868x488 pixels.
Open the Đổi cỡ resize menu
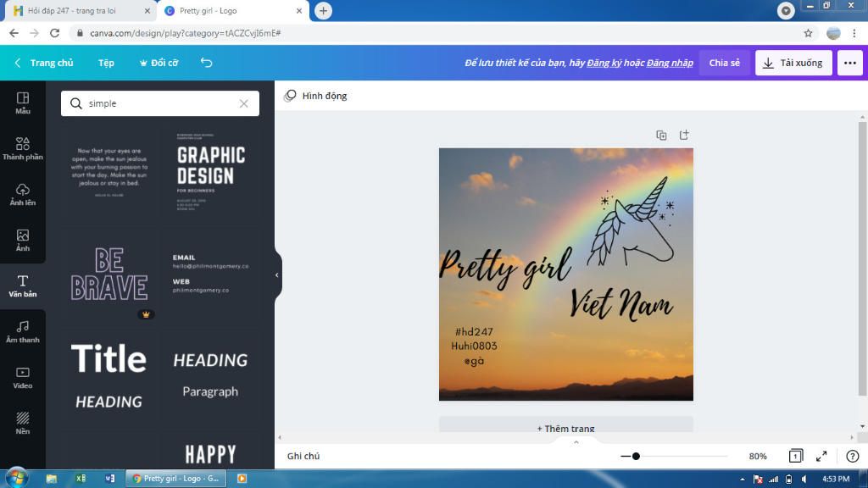click(x=159, y=63)
